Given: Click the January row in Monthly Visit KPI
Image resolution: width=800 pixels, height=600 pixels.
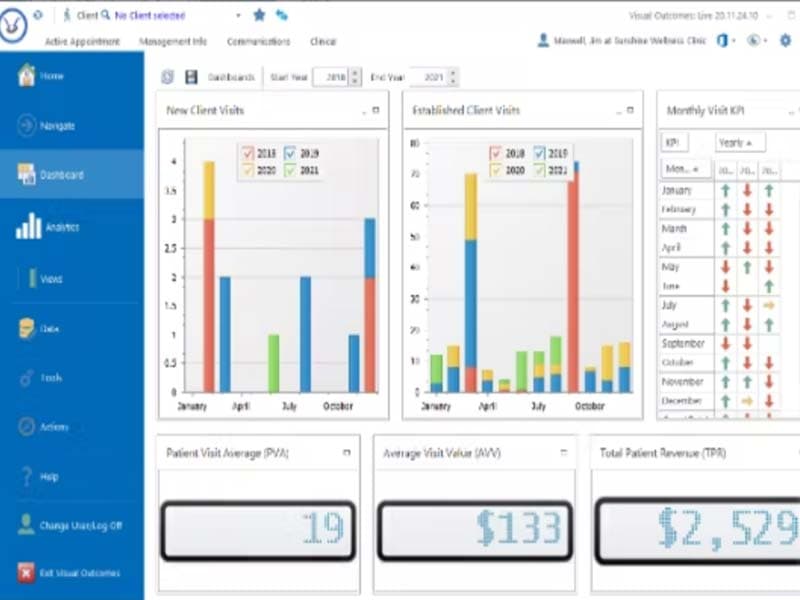Looking at the screenshot, I should (719, 191).
